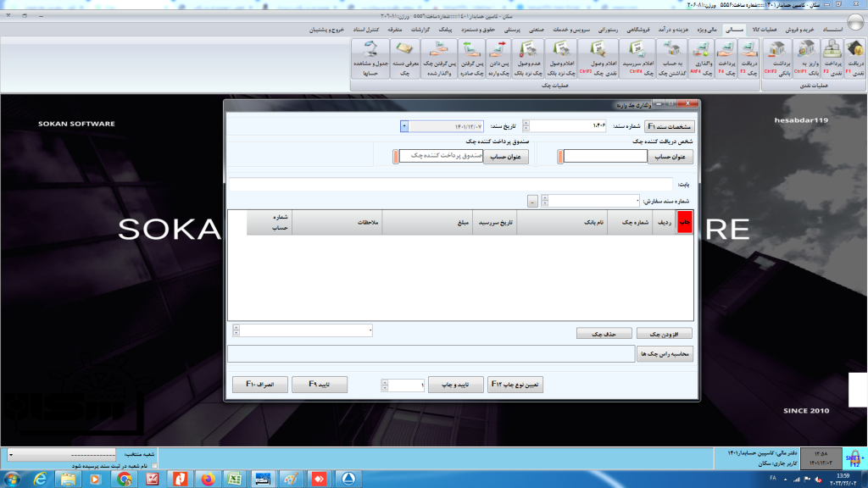This screenshot has width=868, height=488.
Task: Click the Sokan round application logo button
Action: [855, 22]
